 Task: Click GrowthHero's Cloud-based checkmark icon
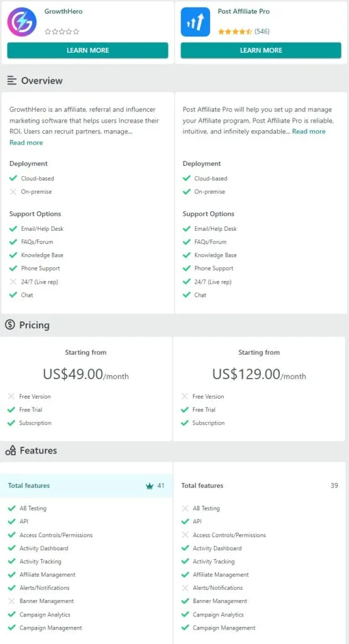click(14, 178)
